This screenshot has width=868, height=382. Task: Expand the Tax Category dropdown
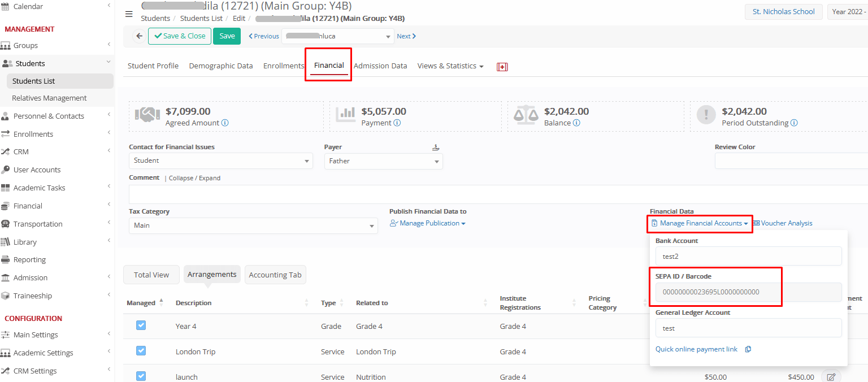click(253, 225)
